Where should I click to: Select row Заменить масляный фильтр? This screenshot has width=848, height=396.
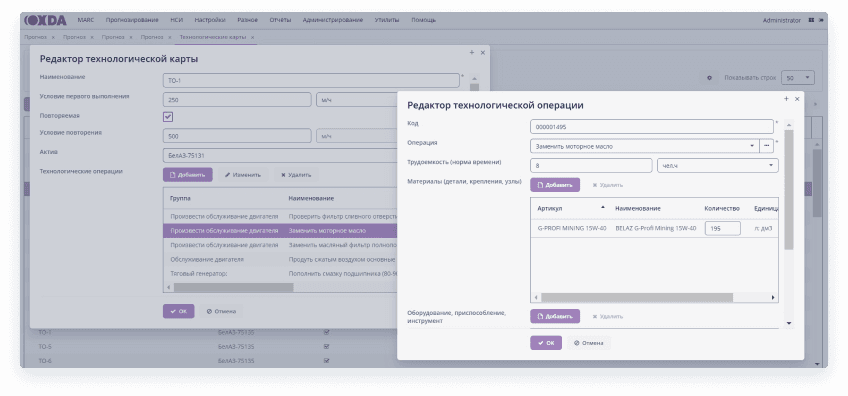tap(280, 245)
